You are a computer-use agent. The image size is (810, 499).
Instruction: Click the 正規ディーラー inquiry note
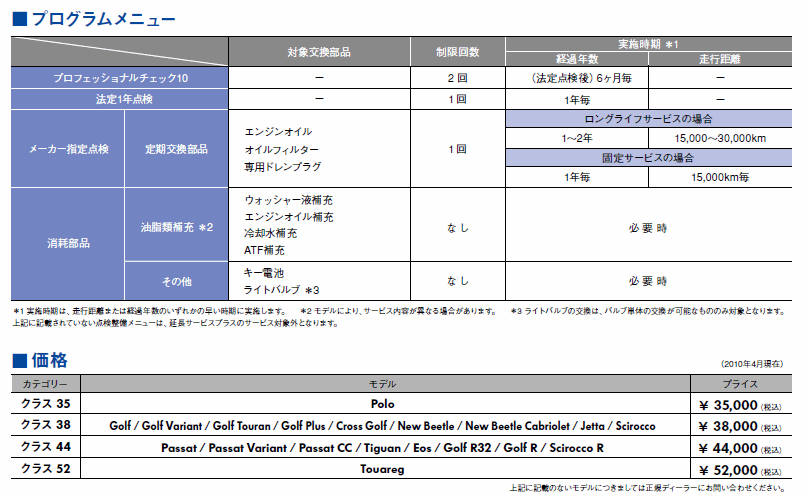click(648, 488)
